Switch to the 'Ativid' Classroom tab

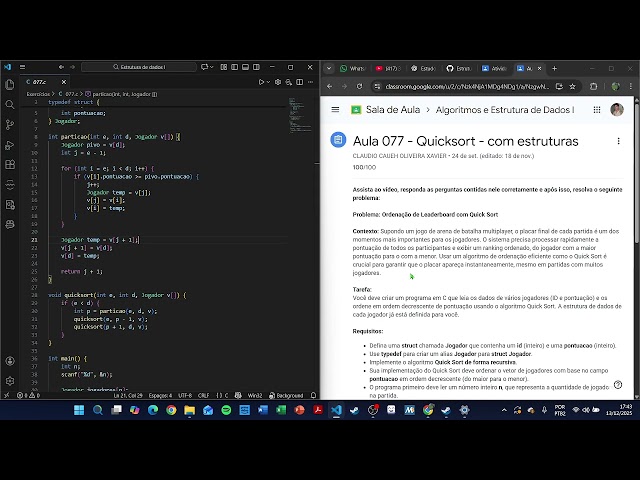tap(494, 69)
